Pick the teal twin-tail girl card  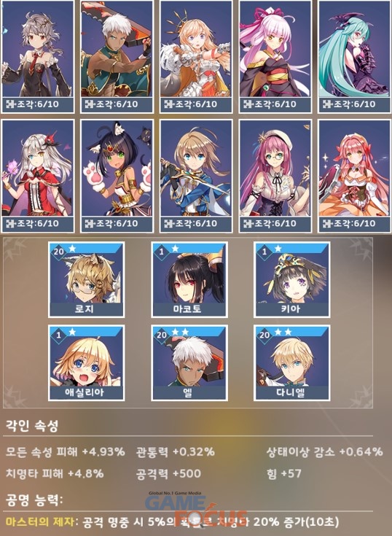point(355,56)
